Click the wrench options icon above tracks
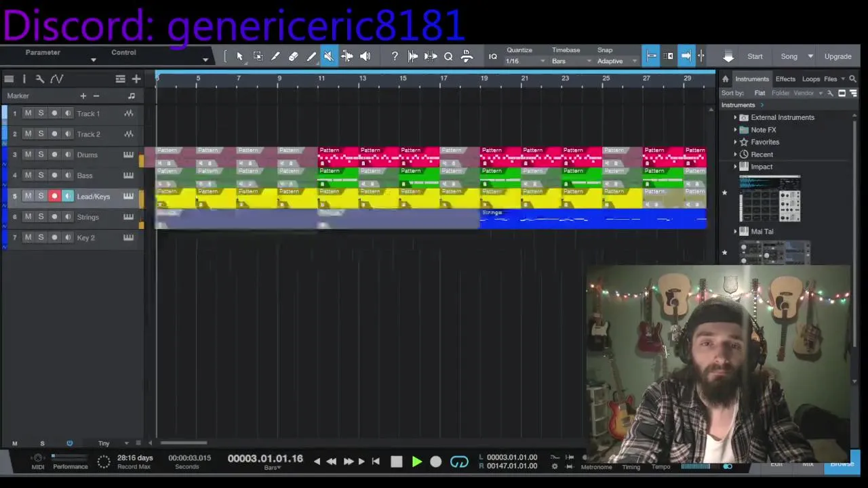Image resolution: width=868 pixels, height=488 pixels. tap(40, 79)
